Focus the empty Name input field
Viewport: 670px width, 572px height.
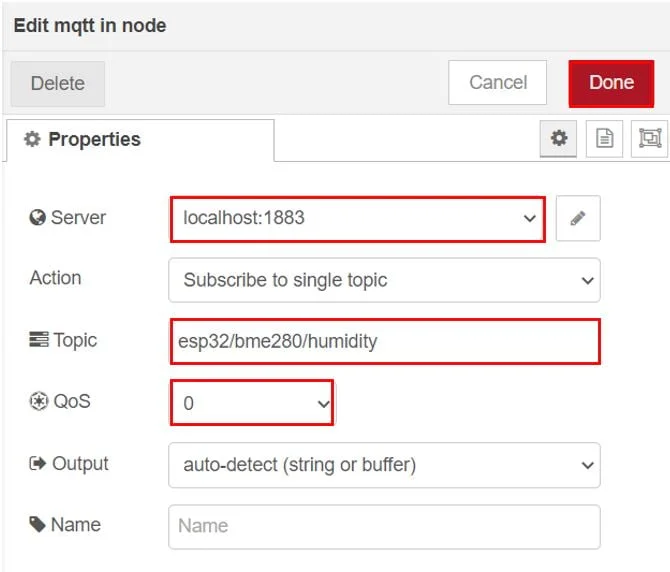(385, 527)
